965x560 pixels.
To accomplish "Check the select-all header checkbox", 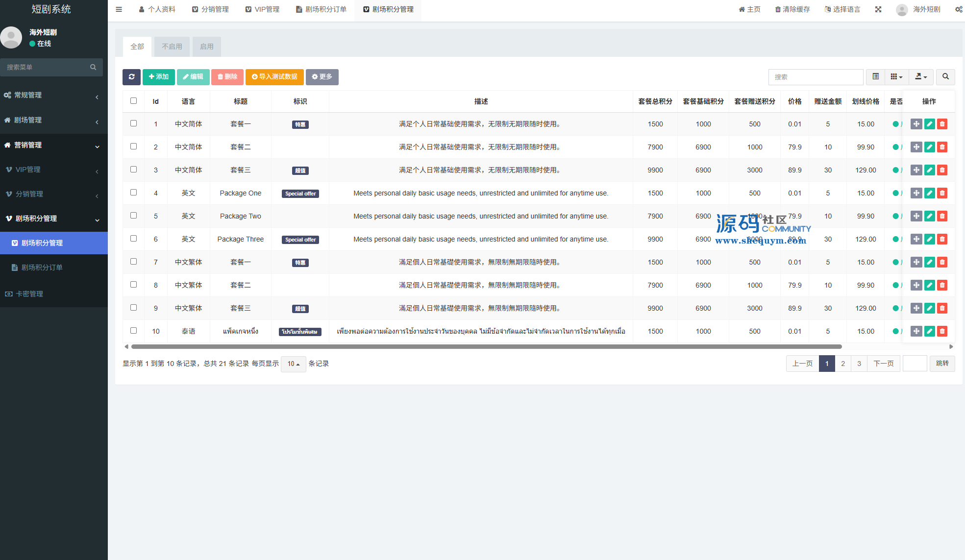I will point(133,101).
